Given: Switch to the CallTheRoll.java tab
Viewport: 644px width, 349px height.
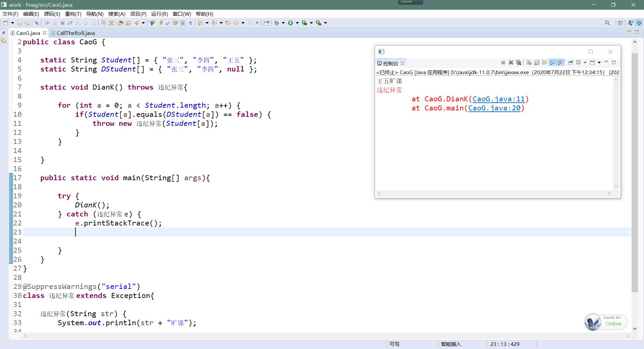Looking at the screenshot, I should (73, 33).
